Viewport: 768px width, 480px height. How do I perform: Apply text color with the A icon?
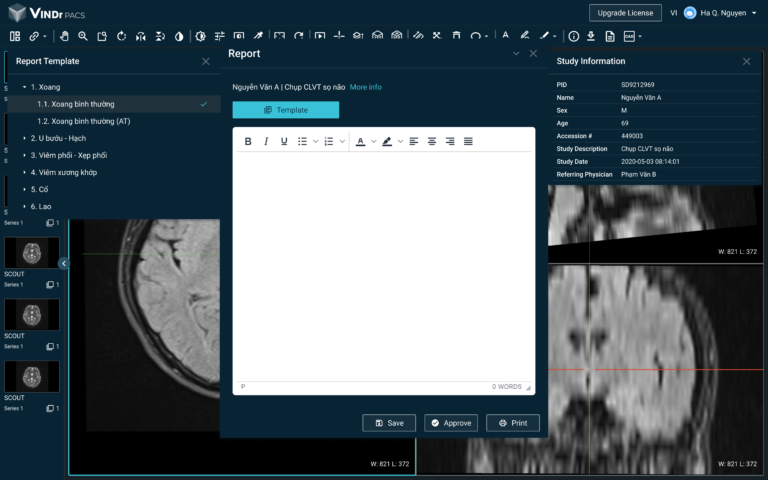360,142
